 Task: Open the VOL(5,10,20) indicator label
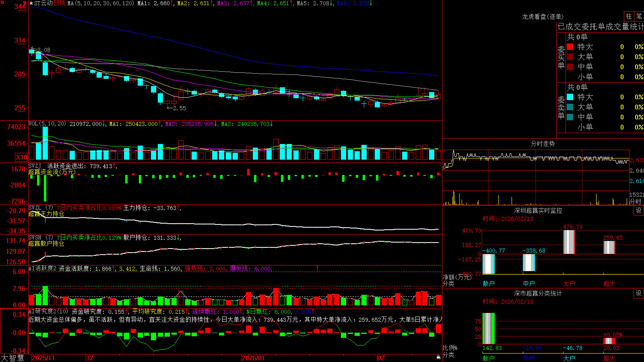[x=47, y=124]
